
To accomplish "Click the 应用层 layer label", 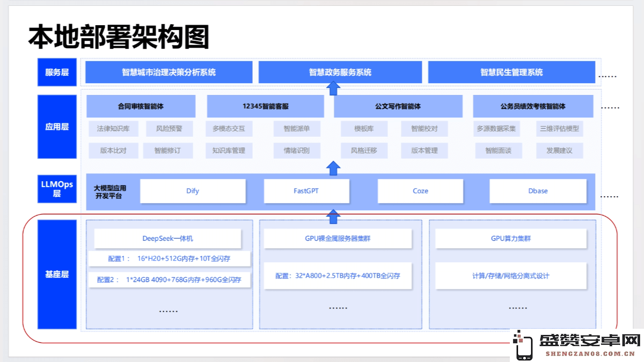I will 57,127.
